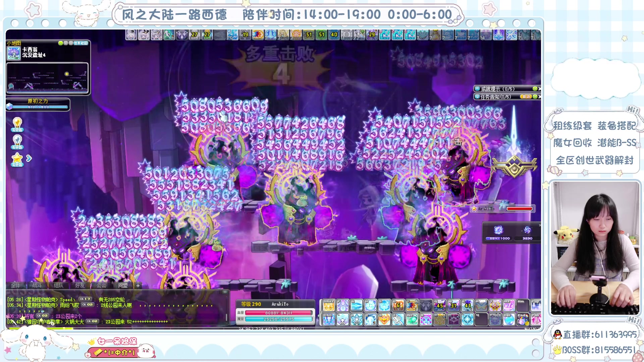
Task: Click the 3230 spiral counter icon
Action: tap(527, 230)
